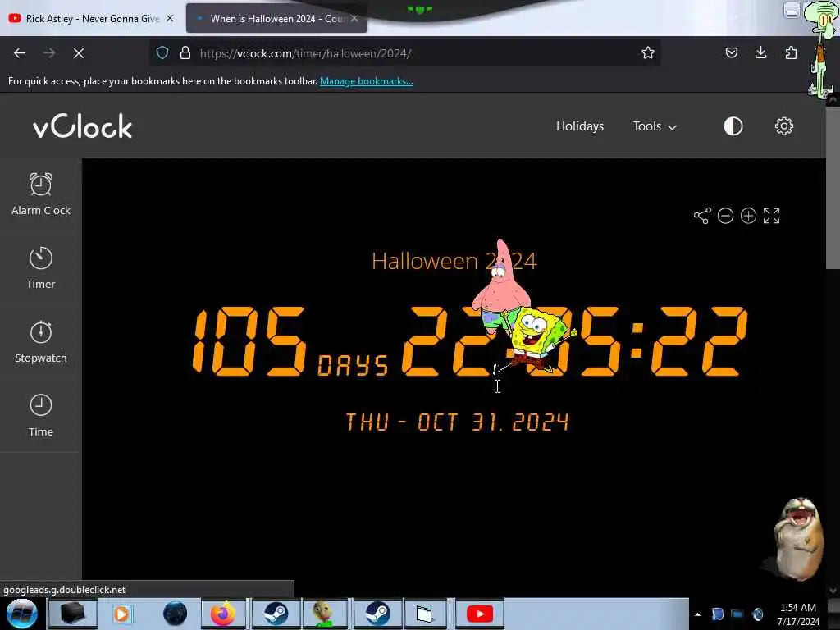Click the vClock logo
The image size is (840, 630).
pos(83,126)
